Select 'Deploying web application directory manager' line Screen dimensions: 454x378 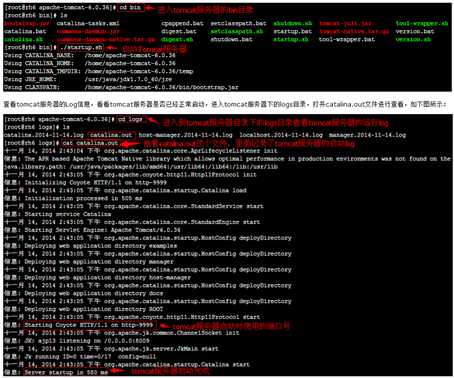[x=89, y=262]
